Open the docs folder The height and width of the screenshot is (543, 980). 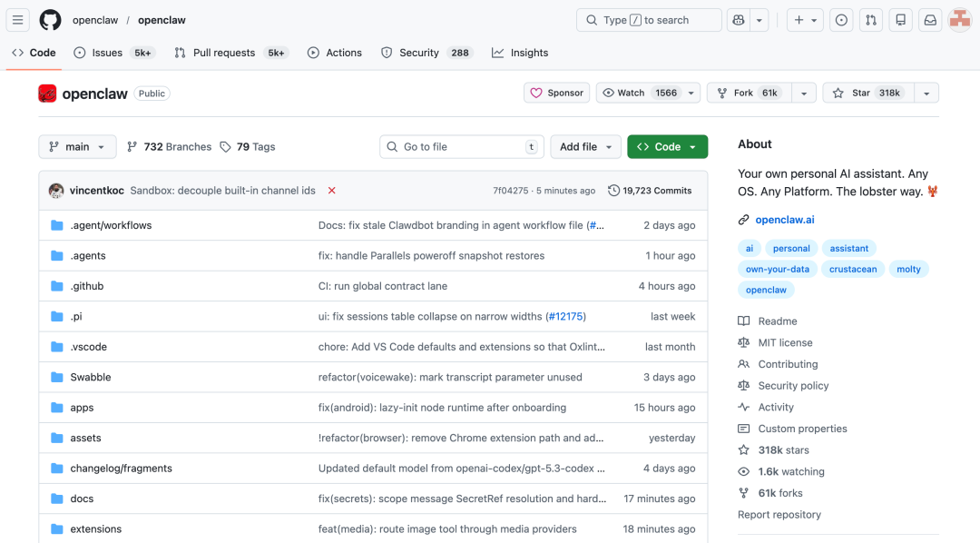pos(82,499)
